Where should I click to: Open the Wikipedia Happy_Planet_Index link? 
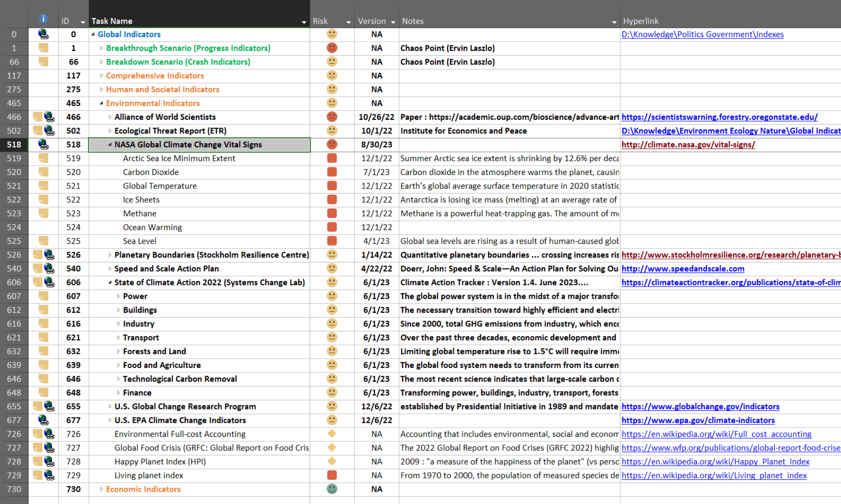coord(715,462)
